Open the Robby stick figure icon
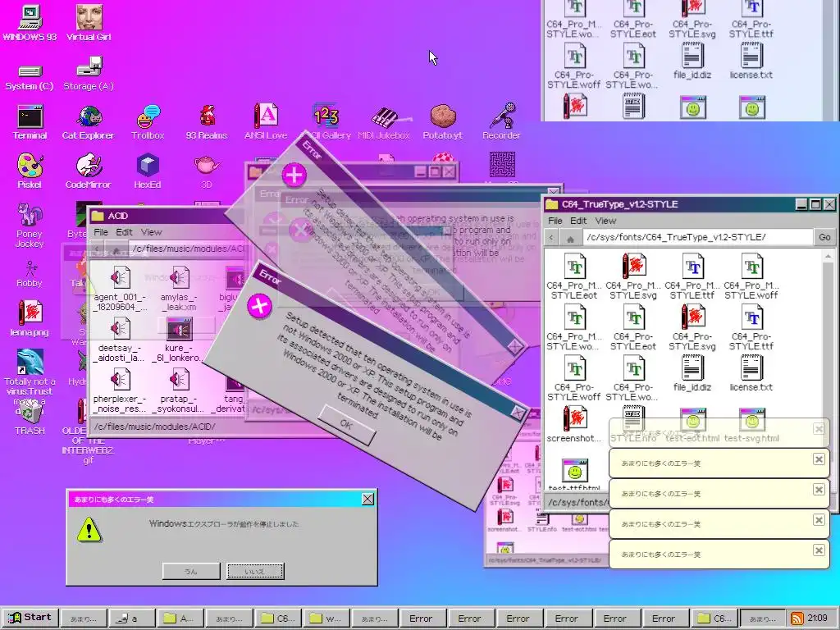 [30, 274]
